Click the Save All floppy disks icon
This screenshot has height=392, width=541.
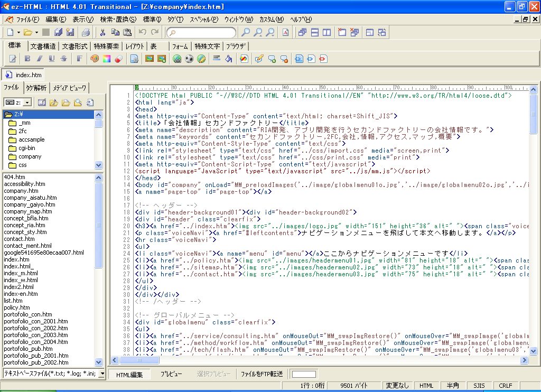[58, 32]
